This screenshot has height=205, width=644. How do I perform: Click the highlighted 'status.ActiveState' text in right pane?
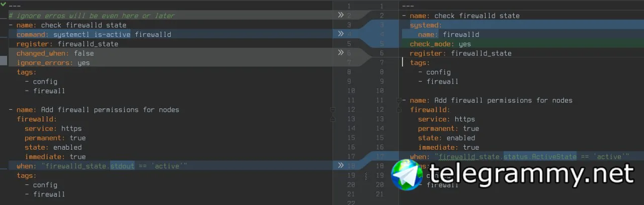540,157
